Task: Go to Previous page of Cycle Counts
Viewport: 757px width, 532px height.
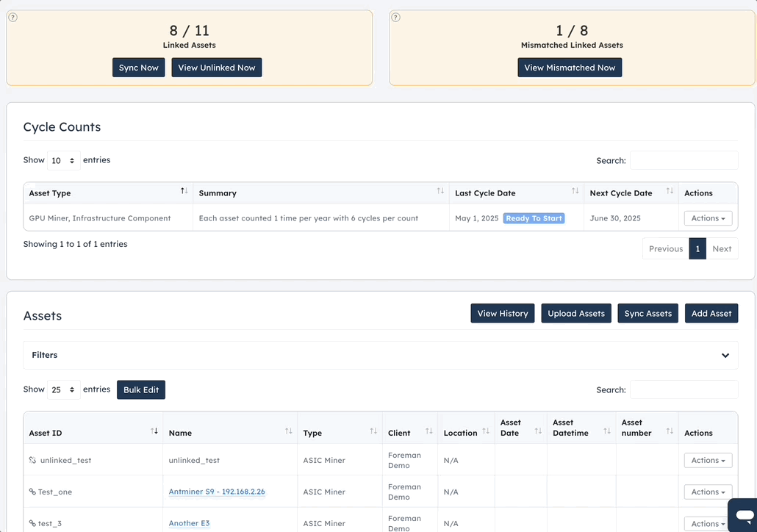Action: pos(666,248)
